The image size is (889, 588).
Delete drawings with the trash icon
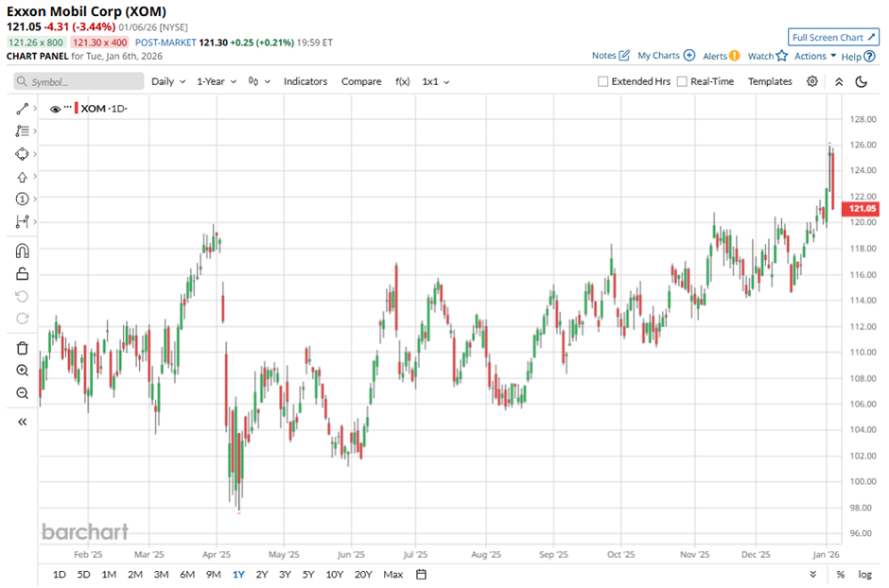coord(22,348)
